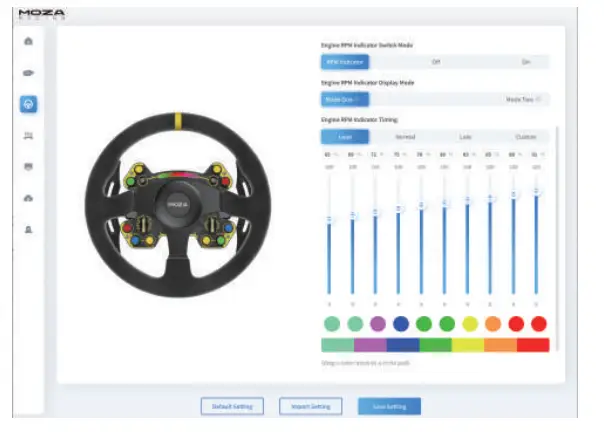This screenshot has height=432, width=604.
Task: Click the MOZA Racing logo
Action: coord(42,14)
